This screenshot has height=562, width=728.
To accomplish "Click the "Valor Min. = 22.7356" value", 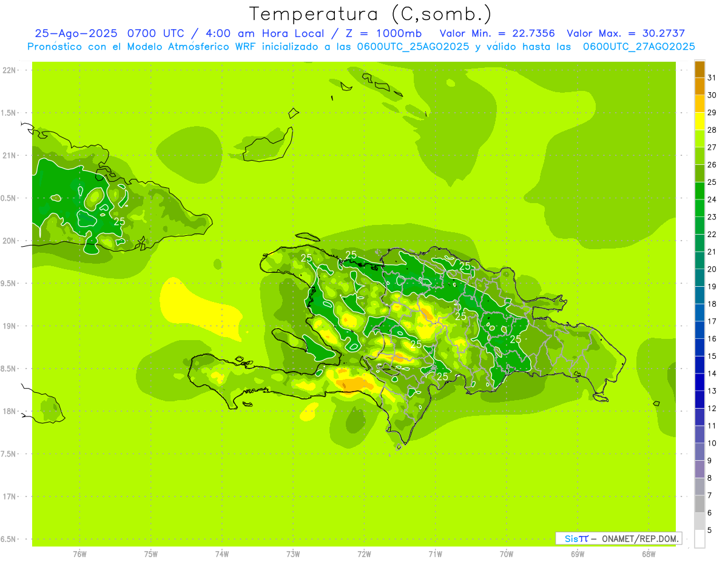I will pyautogui.click(x=497, y=33).
